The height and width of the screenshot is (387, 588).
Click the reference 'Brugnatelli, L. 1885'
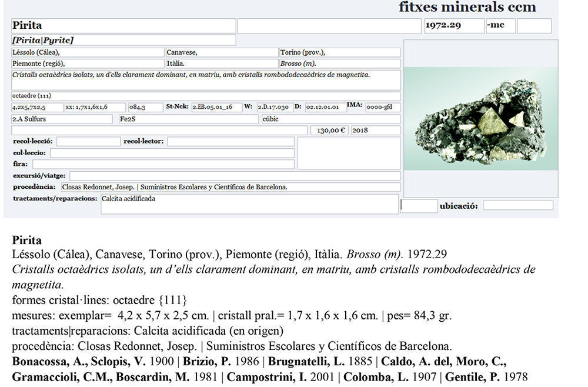[x=320, y=362]
